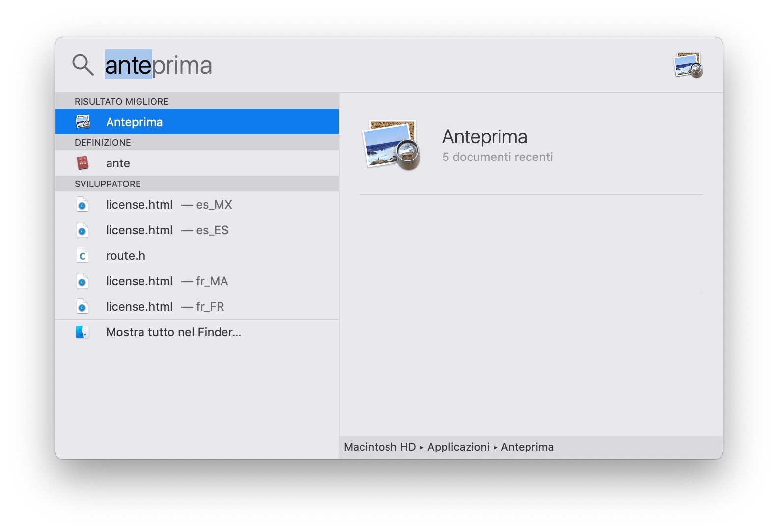Click Applicazioni in the path bar
Screen dimensions: 778x532
(x=458, y=447)
